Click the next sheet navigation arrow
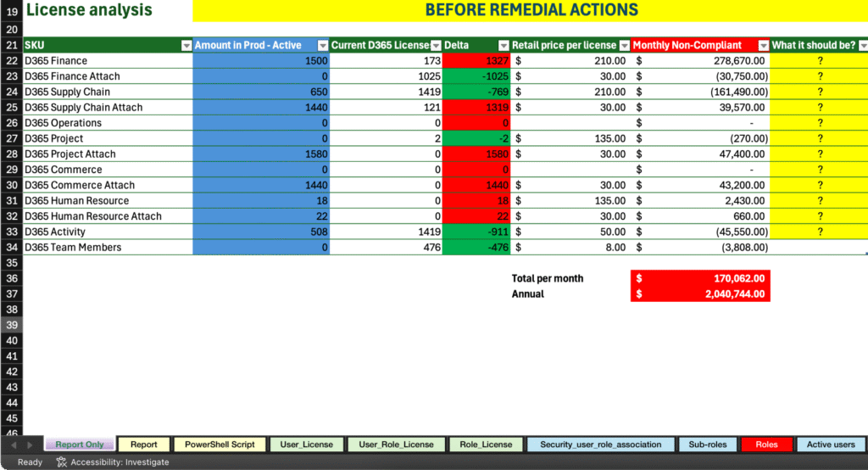 pos(30,445)
